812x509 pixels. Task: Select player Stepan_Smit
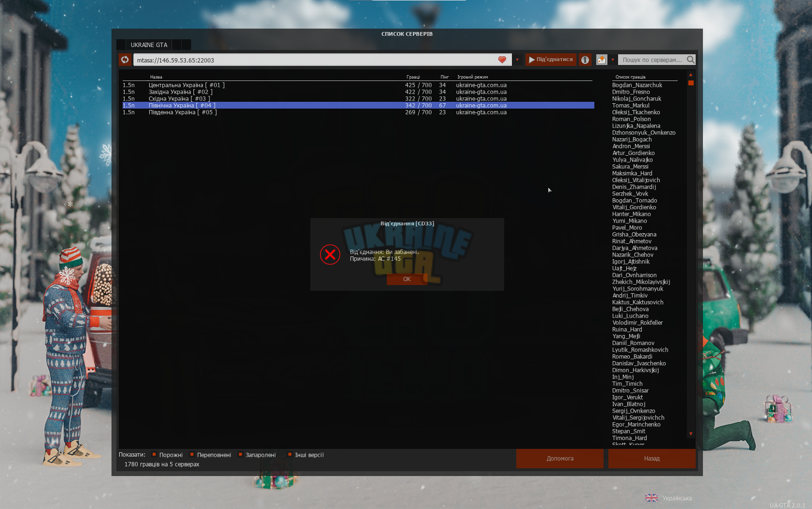point(629,431)
